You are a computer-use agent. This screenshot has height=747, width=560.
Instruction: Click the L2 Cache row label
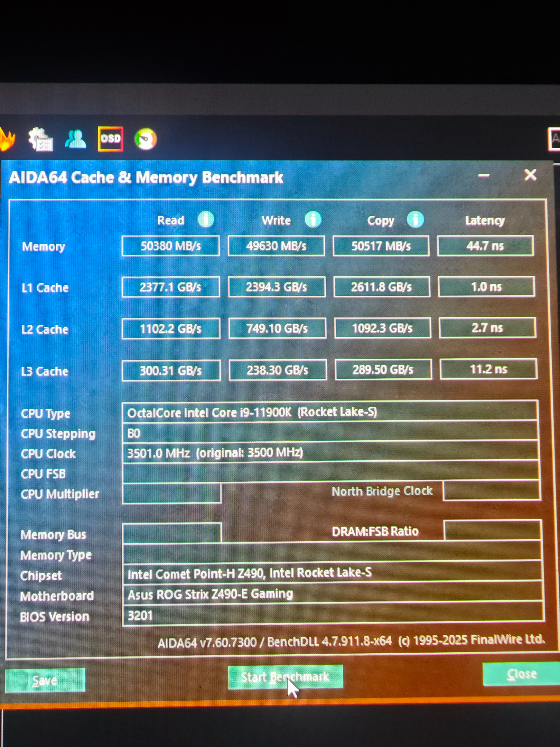point(45,329)
